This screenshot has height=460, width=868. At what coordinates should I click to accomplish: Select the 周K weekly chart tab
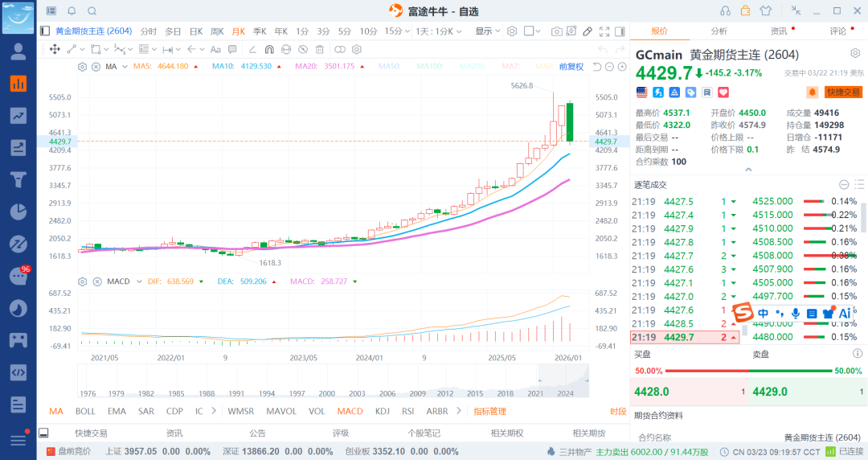[217, 31]
